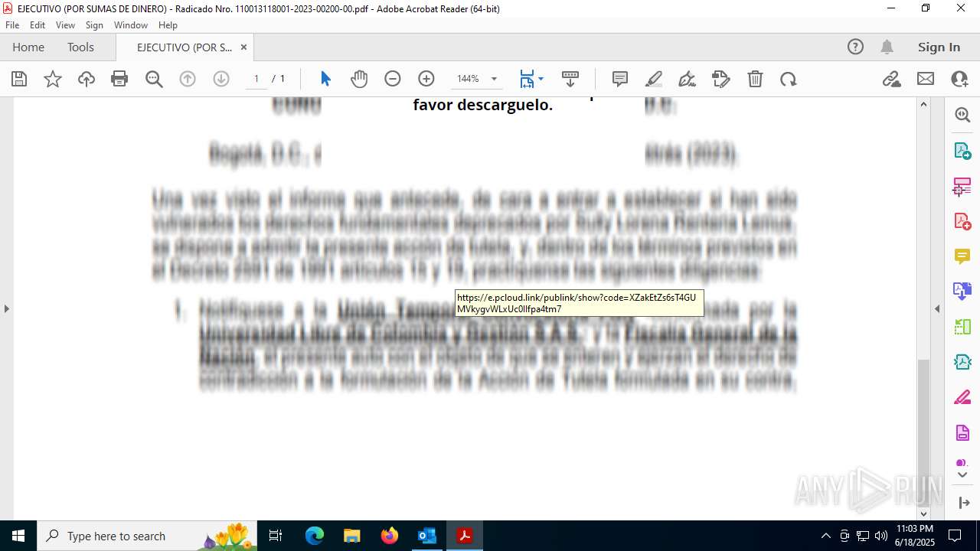Send the file by email

click(926, 79)
